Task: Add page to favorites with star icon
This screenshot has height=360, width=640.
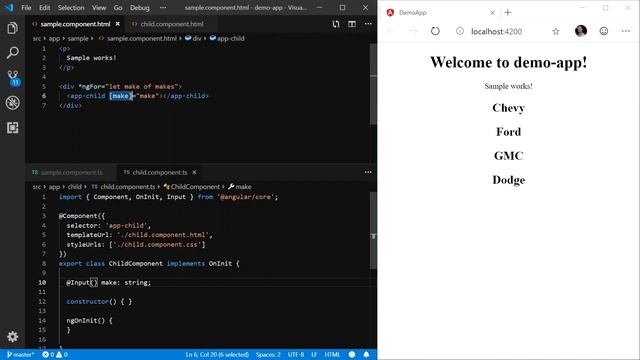Action: click(x=556, y=31)
